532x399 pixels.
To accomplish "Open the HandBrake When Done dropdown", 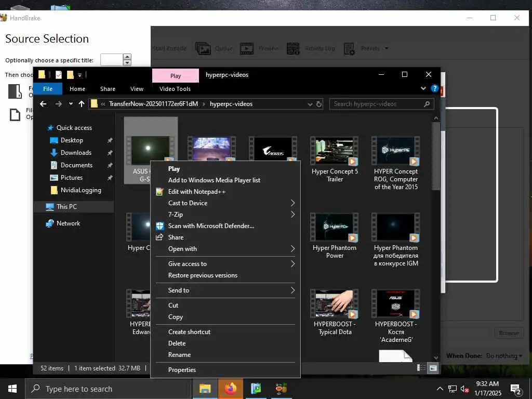I will point(504,355).
